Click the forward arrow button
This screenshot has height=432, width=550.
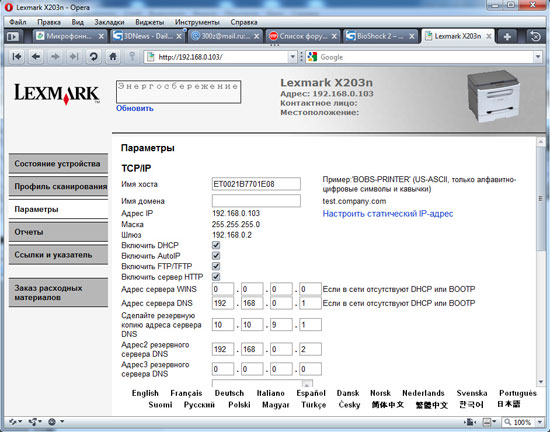(55, 56)
